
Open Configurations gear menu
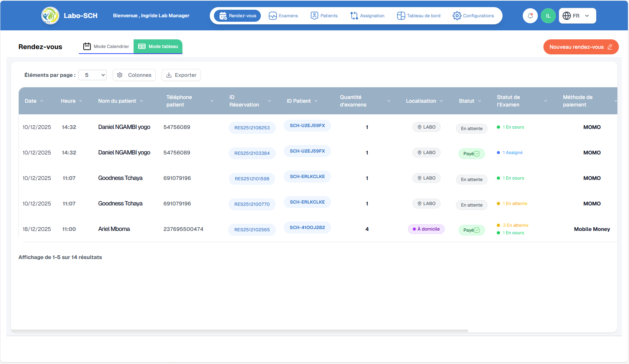tap(473, 16)
